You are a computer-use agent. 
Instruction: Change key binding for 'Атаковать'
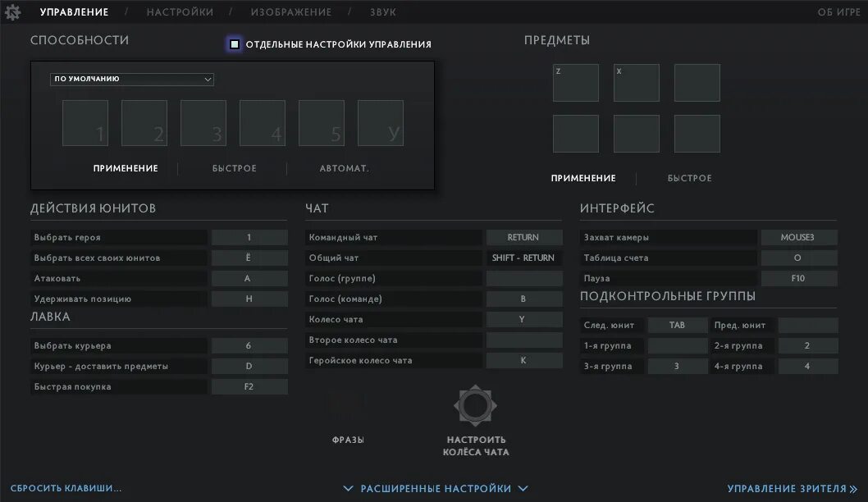249,278
